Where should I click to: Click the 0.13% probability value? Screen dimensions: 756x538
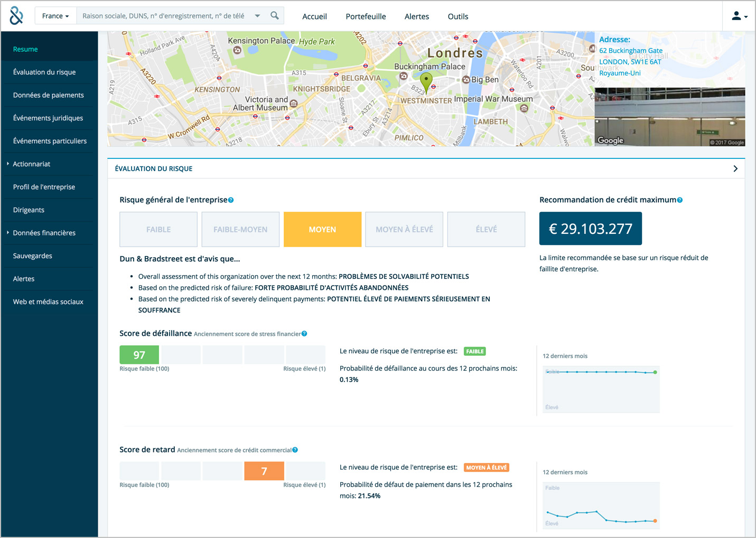[349, 380]
